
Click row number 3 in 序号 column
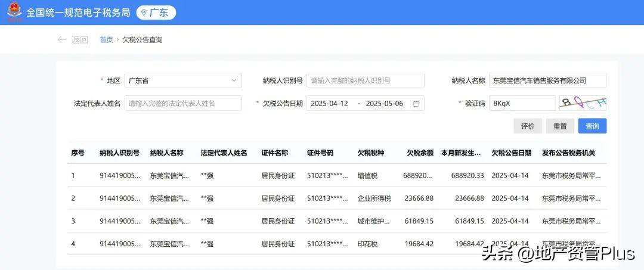73,221
